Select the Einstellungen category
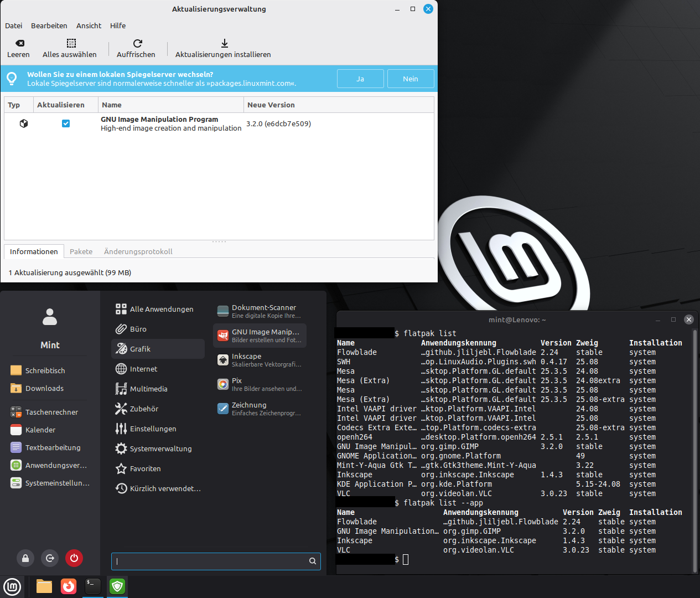 [x=158, y=429]
